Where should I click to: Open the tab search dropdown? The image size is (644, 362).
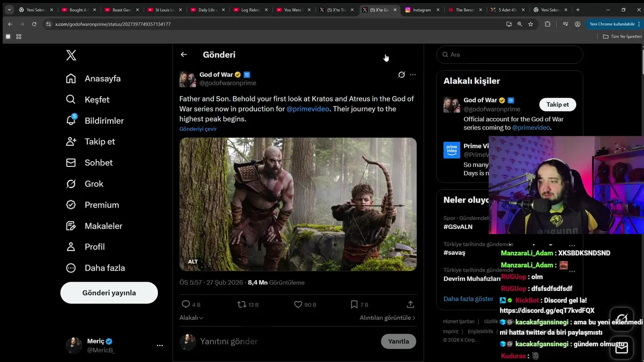pos(9,10)
